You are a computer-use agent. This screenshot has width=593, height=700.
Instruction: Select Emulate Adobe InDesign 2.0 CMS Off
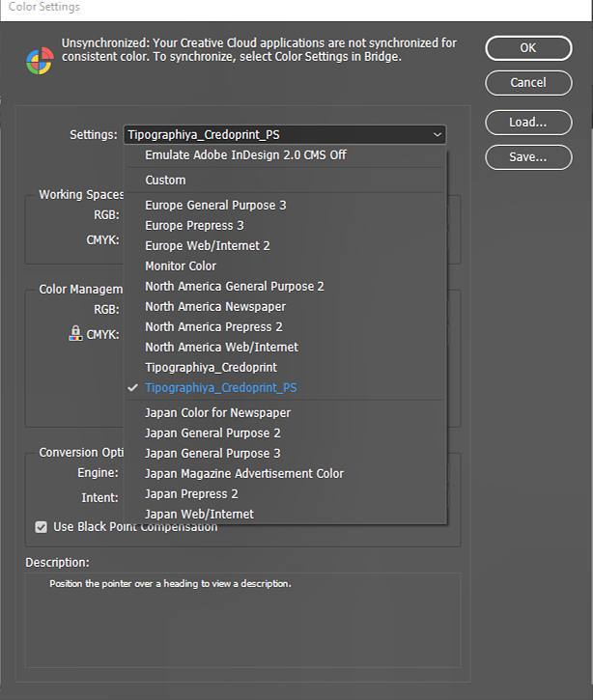click(285, 154)
